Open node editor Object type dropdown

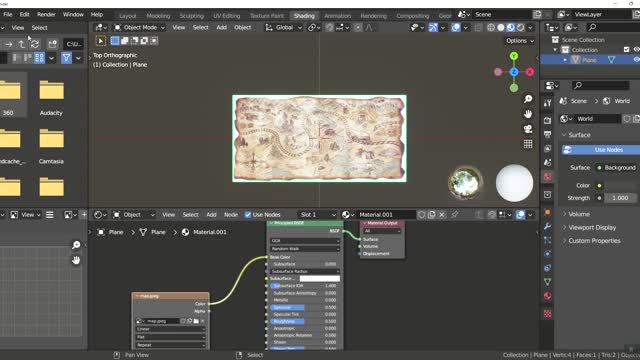pyautogui.click(x=133, y=215)
